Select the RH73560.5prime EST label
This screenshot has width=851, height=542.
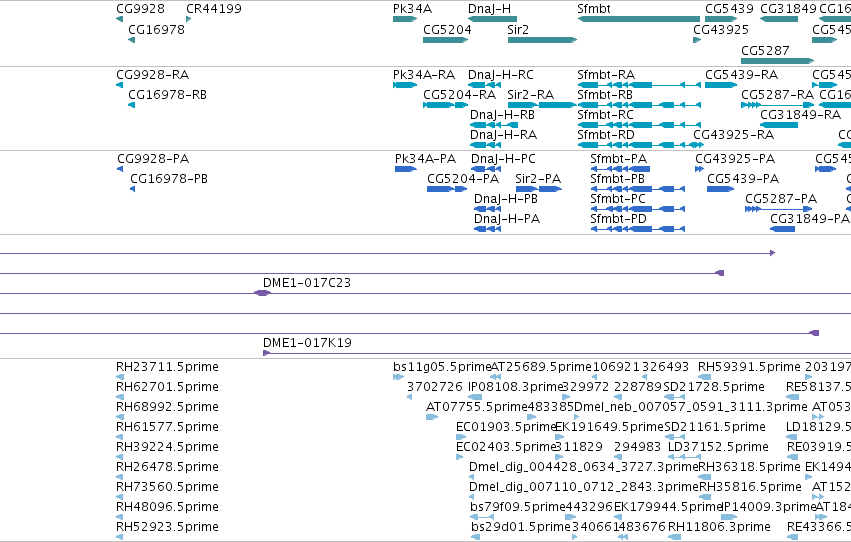coord(167,487)
